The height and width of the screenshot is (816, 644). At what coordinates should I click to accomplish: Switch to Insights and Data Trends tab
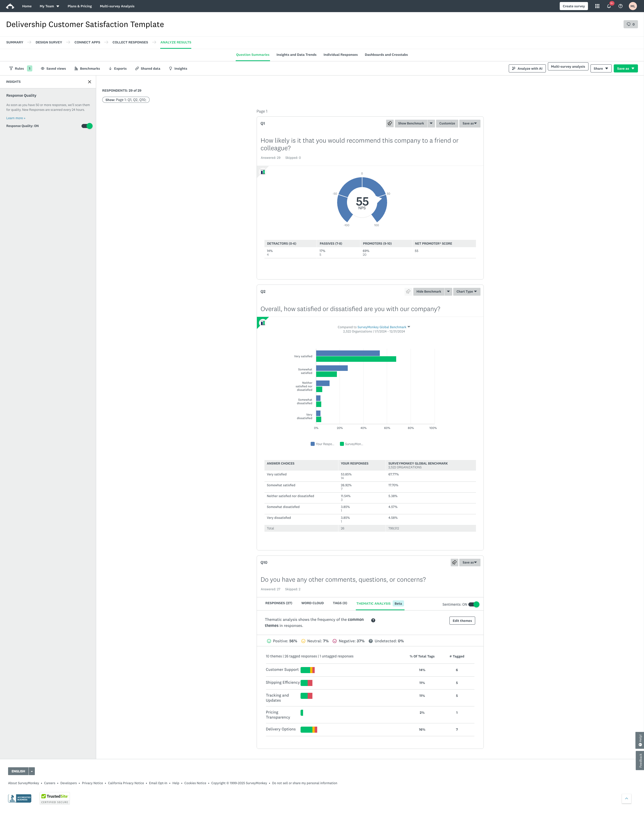[296, 55]
